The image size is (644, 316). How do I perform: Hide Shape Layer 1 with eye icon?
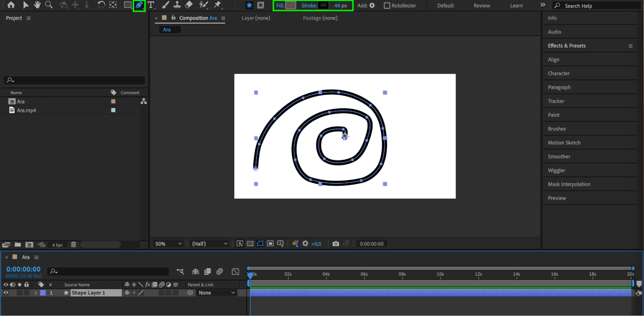point(6,293)
